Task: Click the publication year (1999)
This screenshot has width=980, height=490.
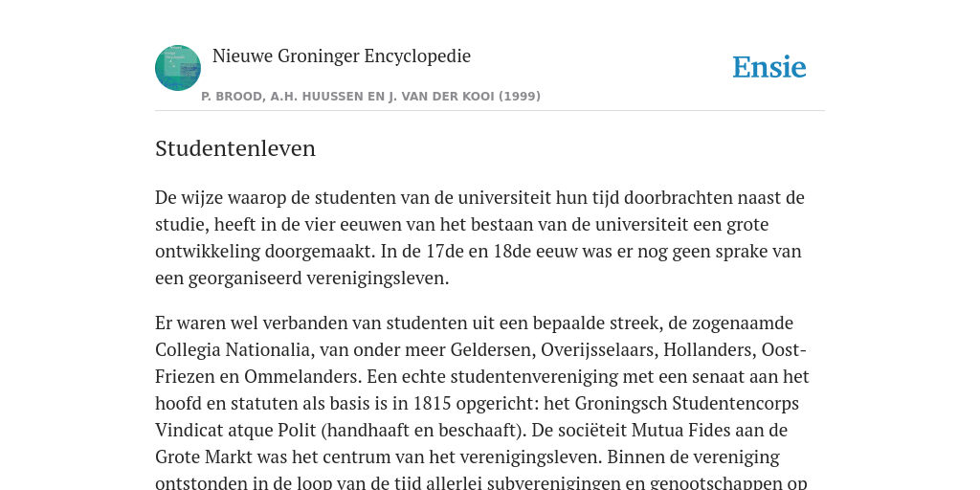Action: [x=520, y=97]
